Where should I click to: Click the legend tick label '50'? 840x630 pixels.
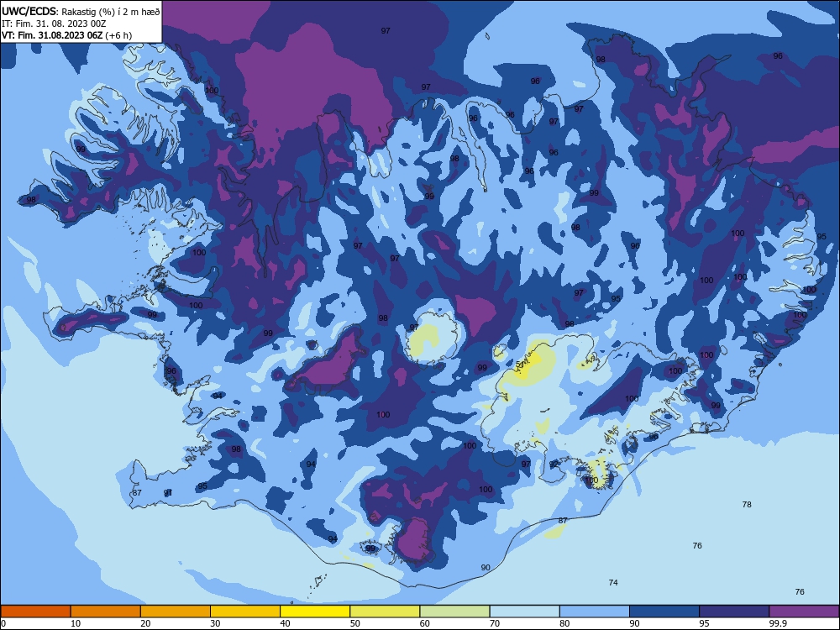355,623
